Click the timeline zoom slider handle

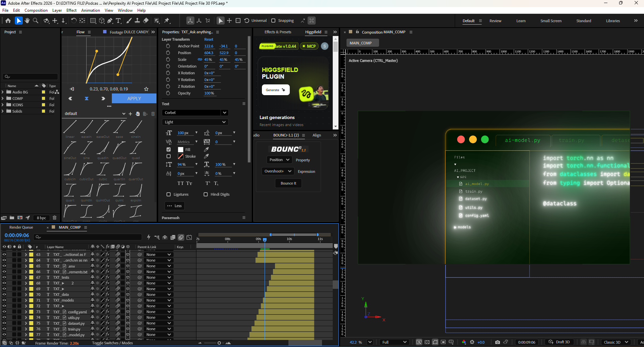[x=219, y=343]
